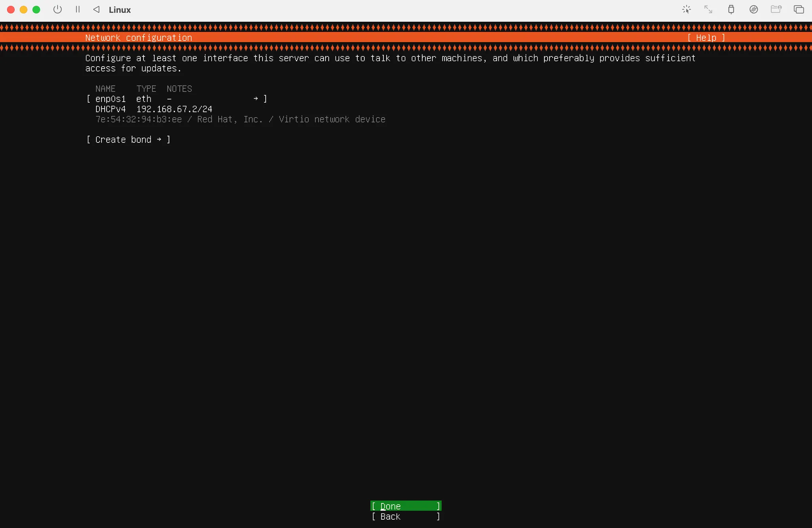This screenshot has width=812, height=528.
Task: Click the power button icon in toolbar
Action: pos(57,10)
